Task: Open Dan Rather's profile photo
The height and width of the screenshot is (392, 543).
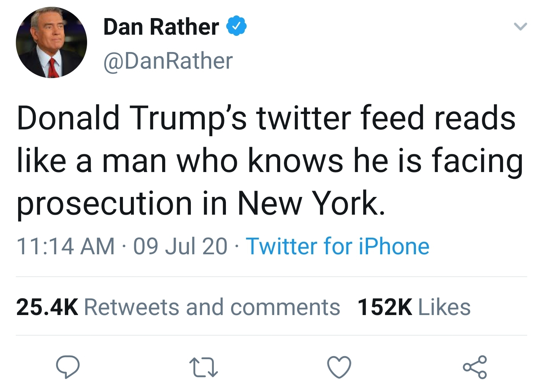Action: tap(51, 43)
